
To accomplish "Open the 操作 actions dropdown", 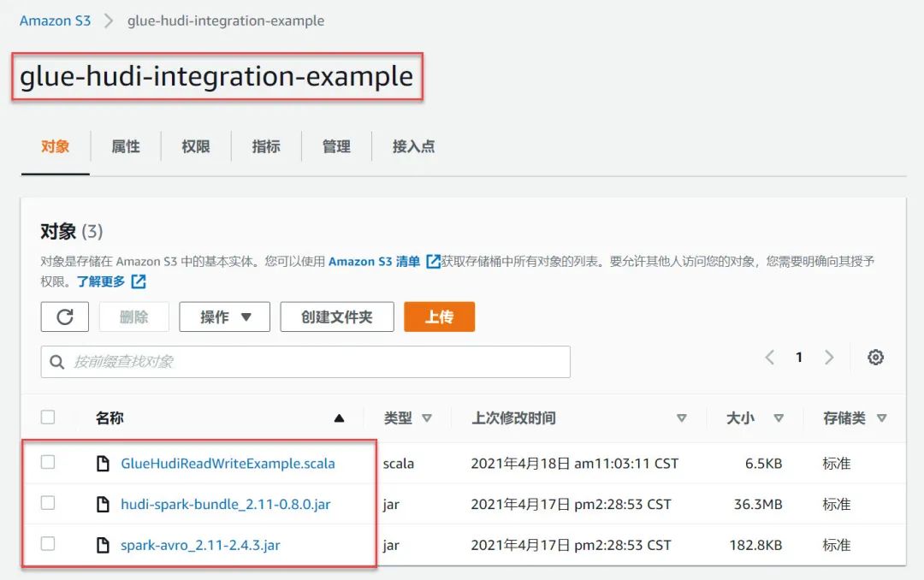I will tap(224, 317).
